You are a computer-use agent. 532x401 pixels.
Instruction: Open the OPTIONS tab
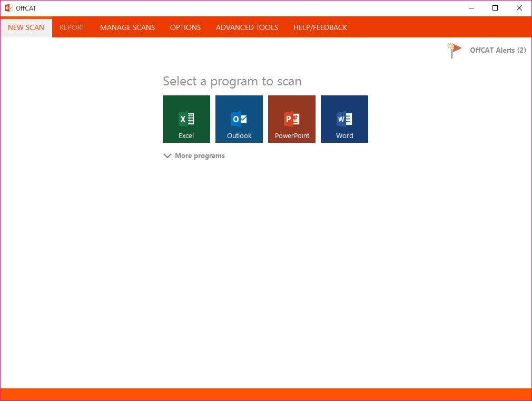pyautogui.click(x=185, y=27)
